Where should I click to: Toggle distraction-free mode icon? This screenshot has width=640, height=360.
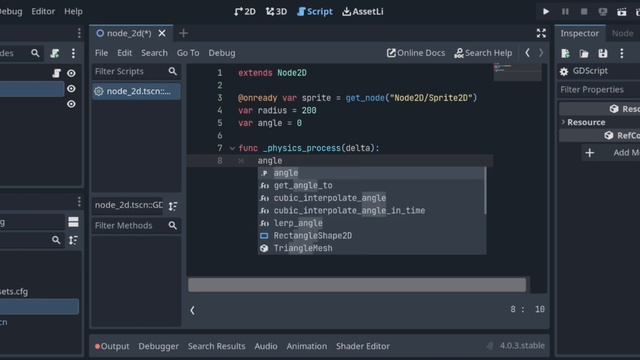(541, 33)
